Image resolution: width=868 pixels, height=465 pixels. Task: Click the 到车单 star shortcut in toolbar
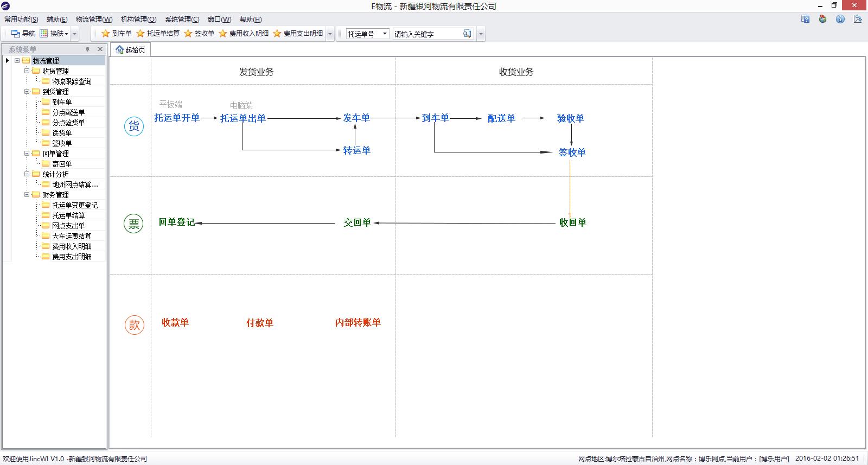(x=117, y=34)
